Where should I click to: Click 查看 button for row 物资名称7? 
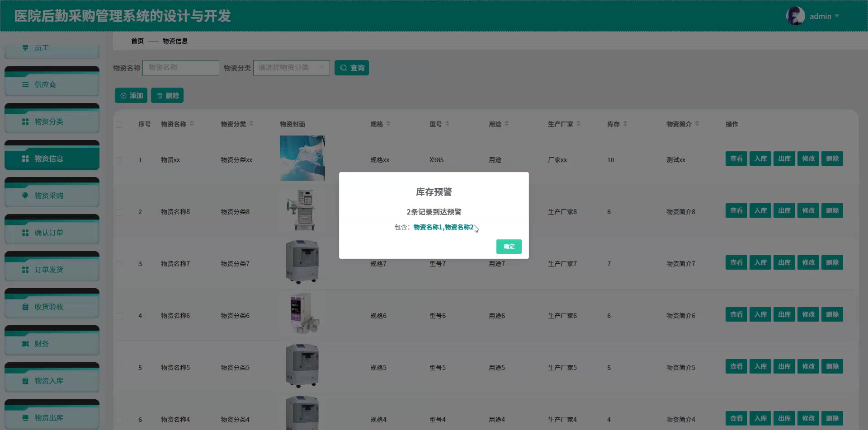[x=736, y=262]
